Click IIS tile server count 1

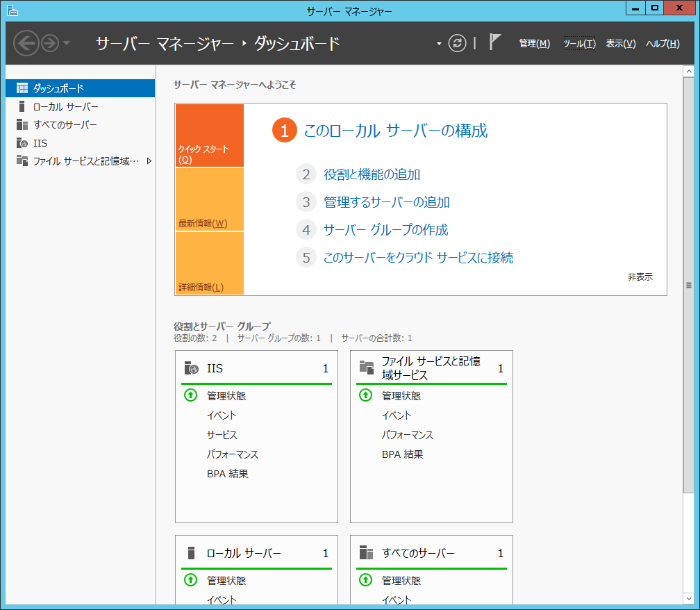point(326,368)
